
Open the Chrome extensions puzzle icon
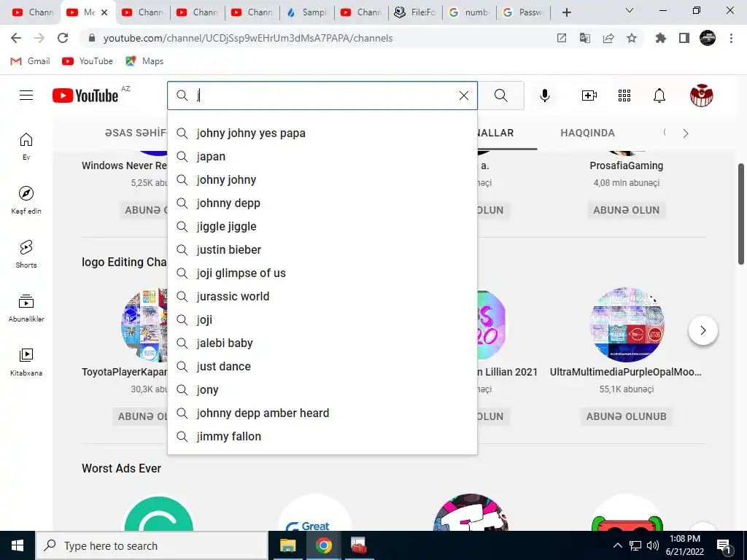click(660, 38)
